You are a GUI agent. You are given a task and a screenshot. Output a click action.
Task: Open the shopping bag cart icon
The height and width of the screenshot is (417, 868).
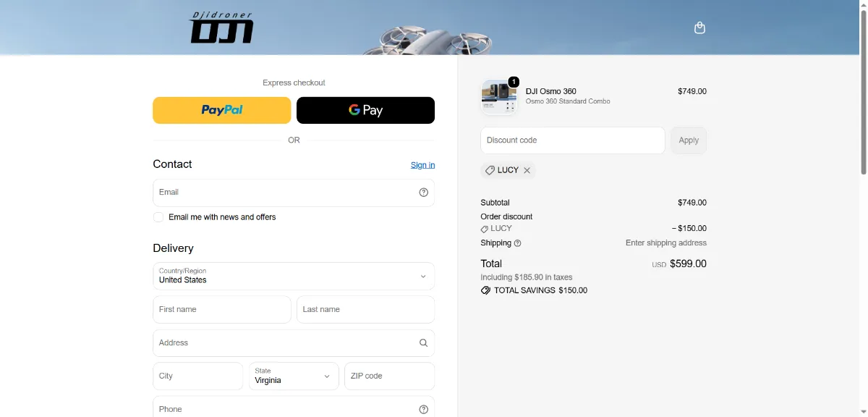699,28
